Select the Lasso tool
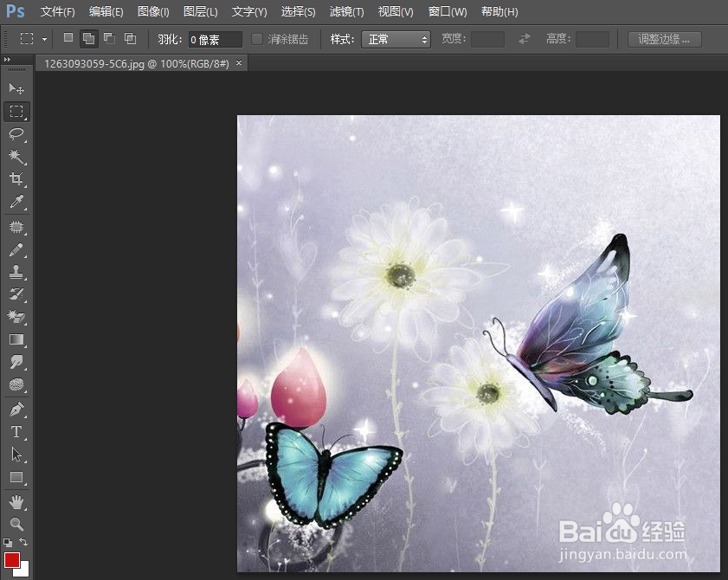The width and height of the screenshot is (728, 580). point(16,133)
